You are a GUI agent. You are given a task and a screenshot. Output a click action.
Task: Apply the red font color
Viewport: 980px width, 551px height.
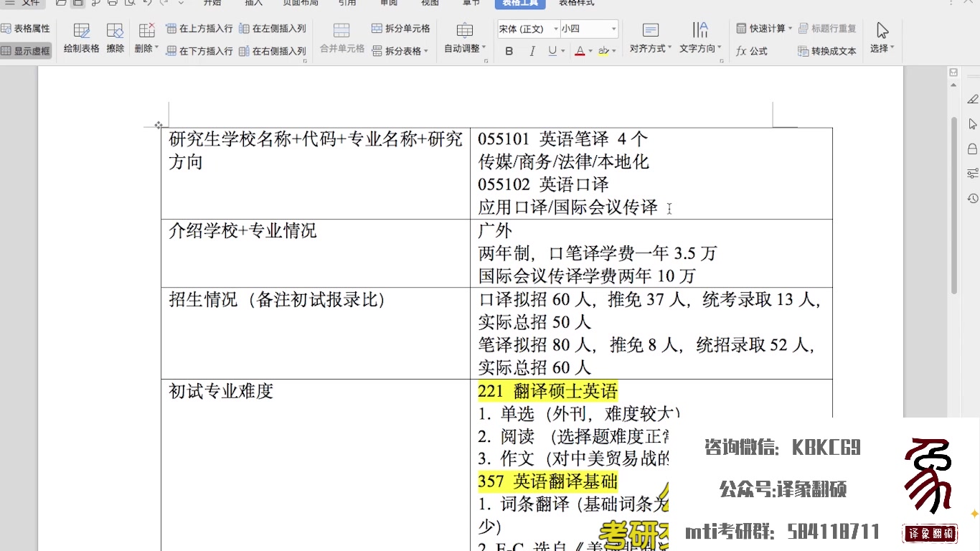tap(580, 51)
